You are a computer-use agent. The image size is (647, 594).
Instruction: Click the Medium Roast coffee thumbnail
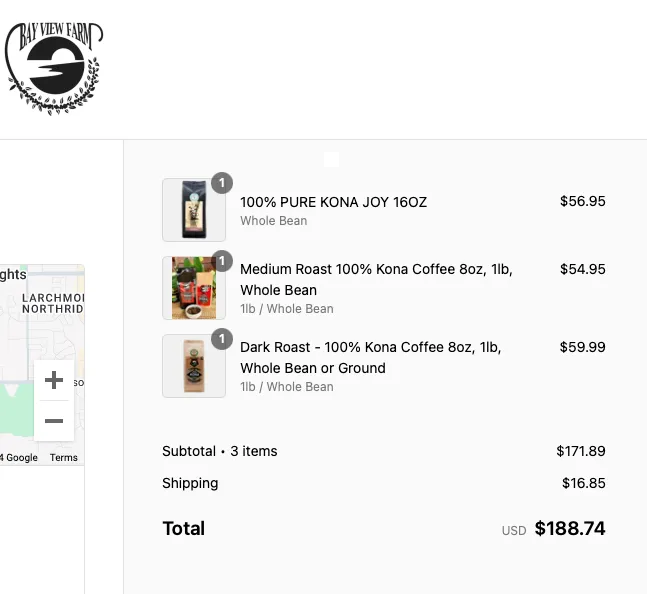[x=194, y=288]
